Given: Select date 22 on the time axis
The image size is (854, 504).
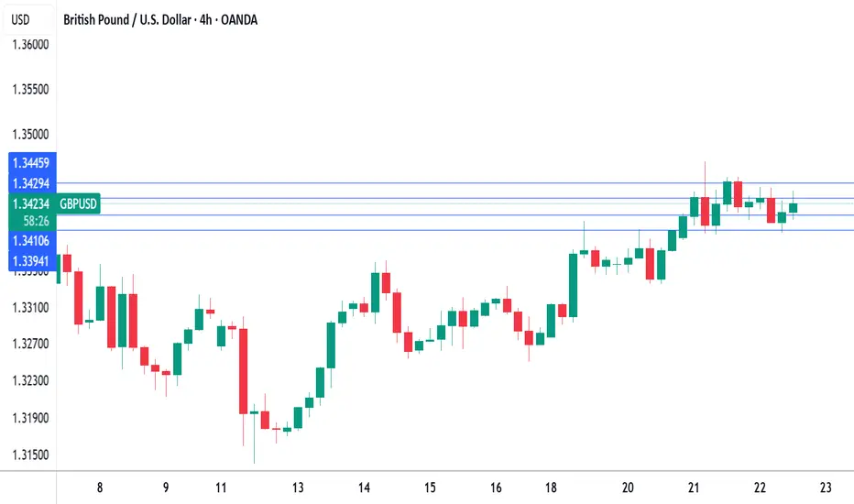Looking at the screenshot, I should [x=760, y=488].
